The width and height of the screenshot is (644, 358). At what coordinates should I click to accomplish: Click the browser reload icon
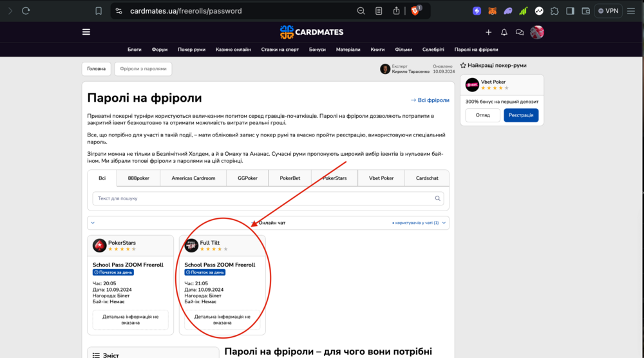point(26,11)
